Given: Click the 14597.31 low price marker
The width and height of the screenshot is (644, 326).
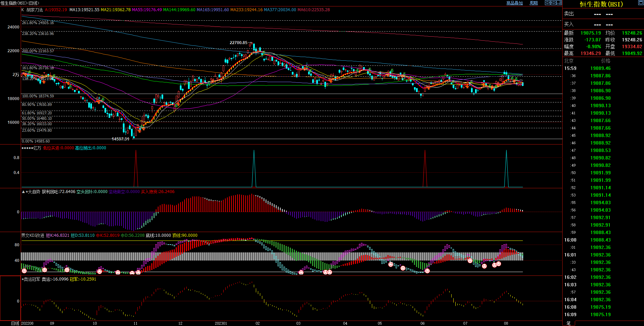Looking at the screenshot, I should point(120,139).
